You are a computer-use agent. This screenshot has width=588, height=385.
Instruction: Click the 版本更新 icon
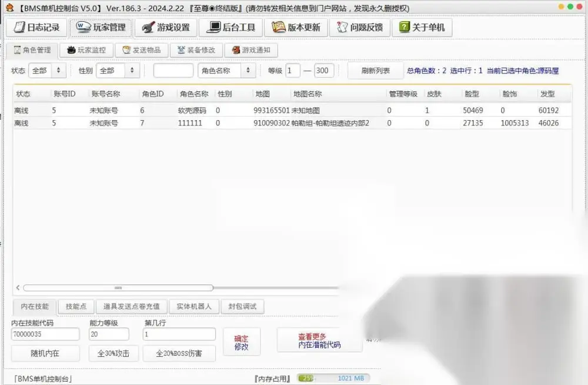tap(278, 27)
